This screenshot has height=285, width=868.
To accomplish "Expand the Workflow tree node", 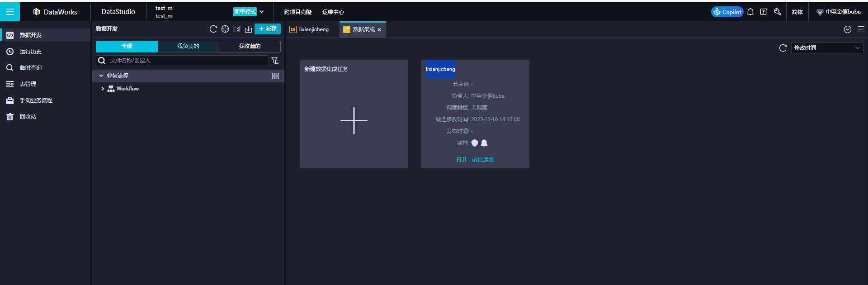I will pyautogui.click(x=103, y=89).
